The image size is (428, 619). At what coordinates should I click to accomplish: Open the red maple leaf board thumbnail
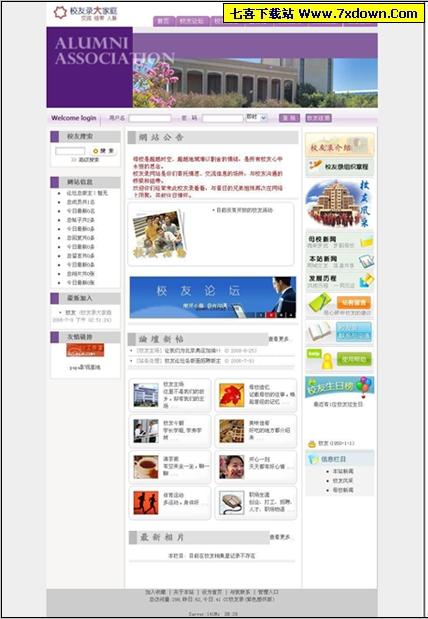(x=231, y=395)
